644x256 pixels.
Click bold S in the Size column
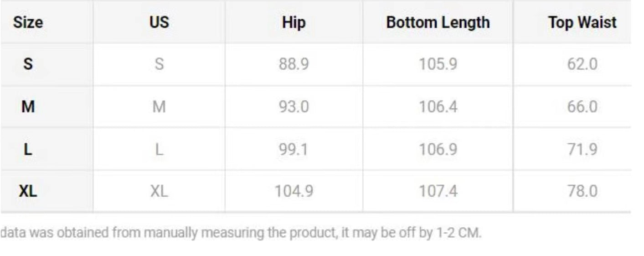coord(28,64)
